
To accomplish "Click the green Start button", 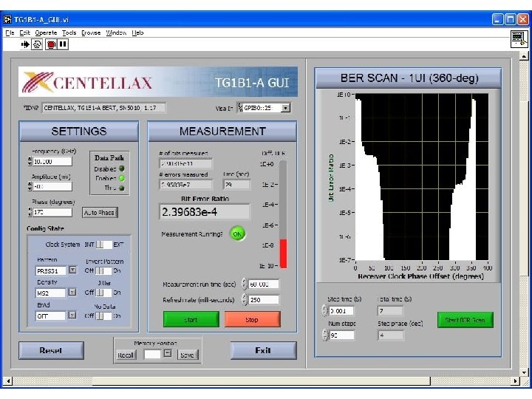I will (x=191, y=319).
